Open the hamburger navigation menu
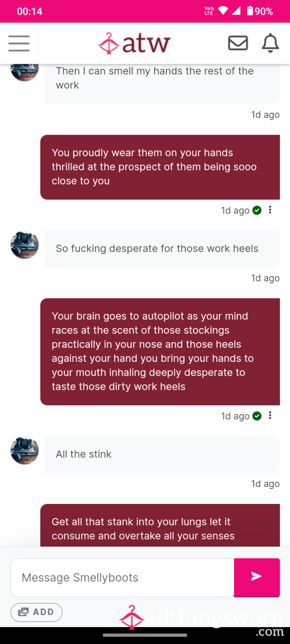 [x=19, y=43]
